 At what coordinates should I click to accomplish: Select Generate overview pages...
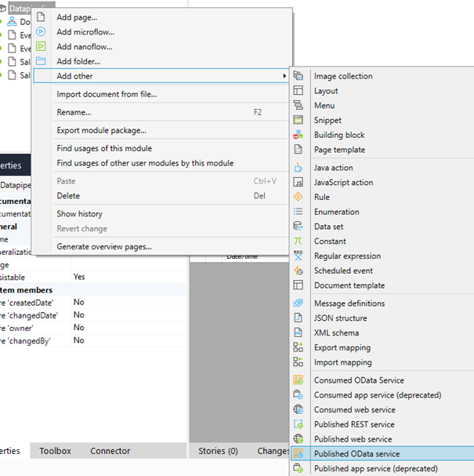104,246
